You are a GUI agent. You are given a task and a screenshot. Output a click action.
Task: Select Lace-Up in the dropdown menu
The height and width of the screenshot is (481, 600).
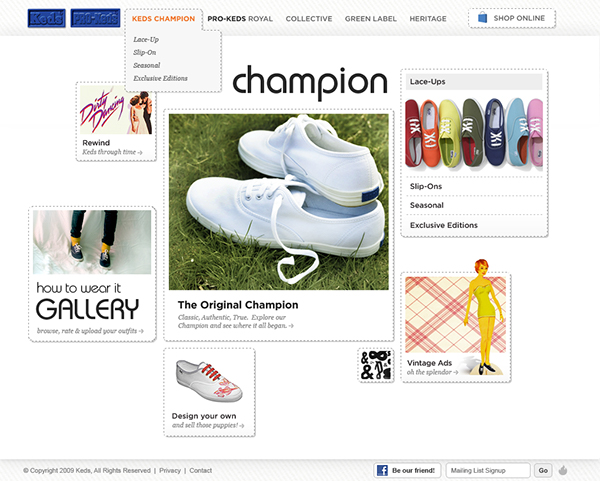[x=146, y=39]
